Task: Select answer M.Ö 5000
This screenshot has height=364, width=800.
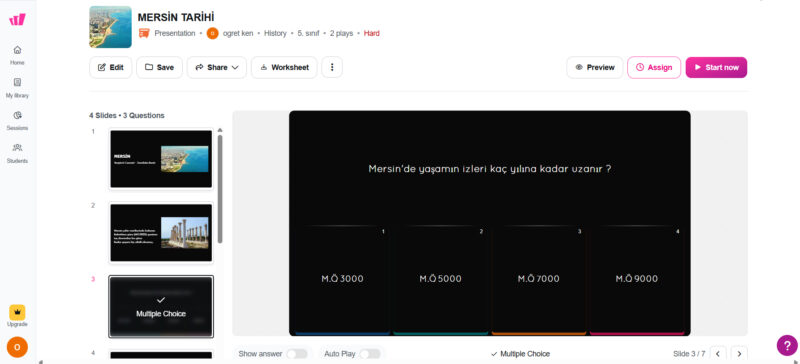Action: point(441,280)
